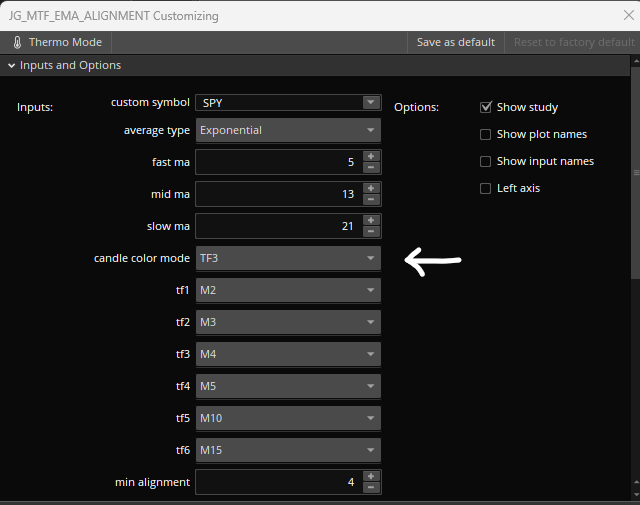Click Reset to factory default button

pos(574,42)
